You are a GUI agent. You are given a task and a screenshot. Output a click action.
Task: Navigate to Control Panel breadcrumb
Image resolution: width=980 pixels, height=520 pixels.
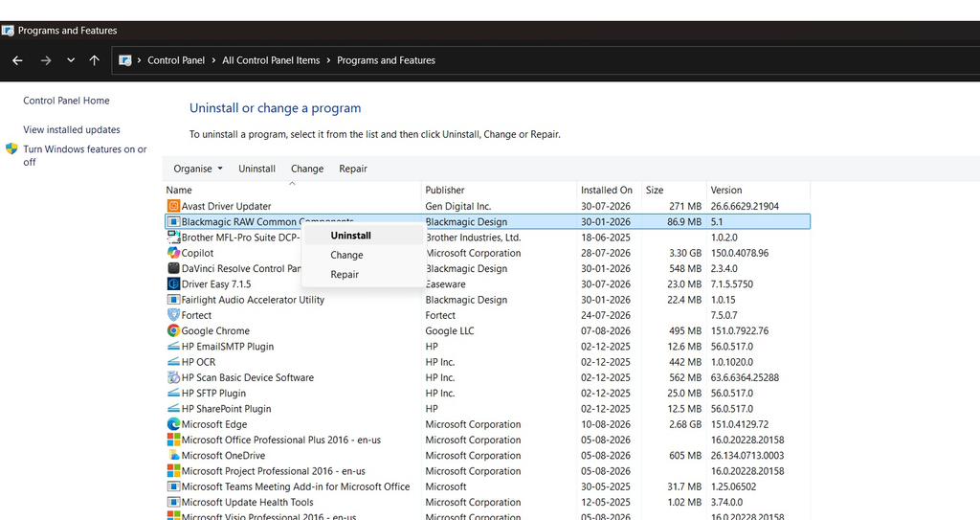(x=176, y=60)
